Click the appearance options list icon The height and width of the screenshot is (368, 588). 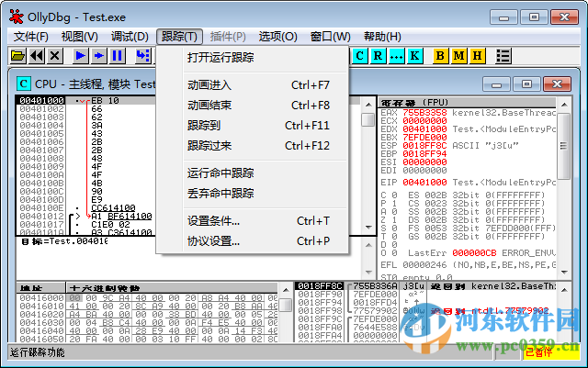[x=503, y=56]
